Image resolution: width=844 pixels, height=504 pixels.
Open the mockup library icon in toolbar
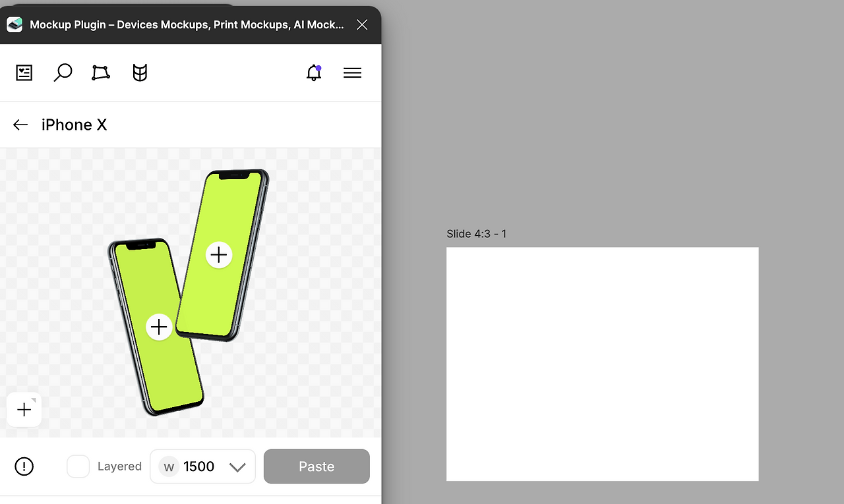click(24, 72)
